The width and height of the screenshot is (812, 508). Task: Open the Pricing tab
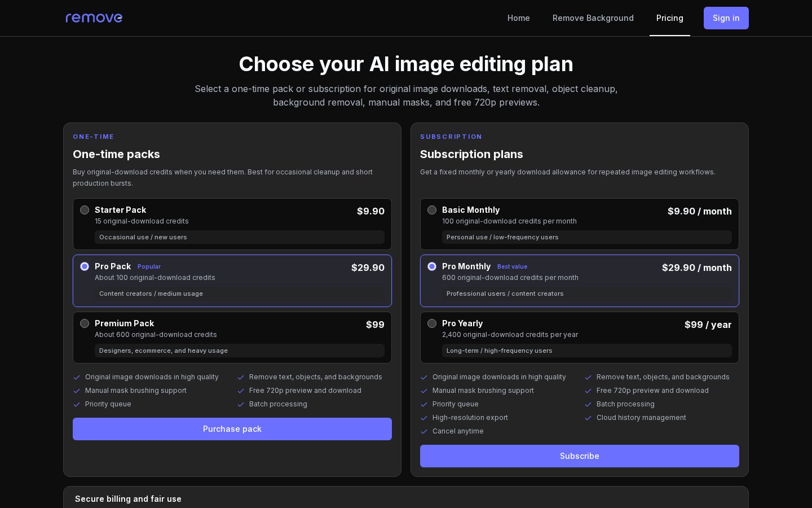[x=670, y=18]
